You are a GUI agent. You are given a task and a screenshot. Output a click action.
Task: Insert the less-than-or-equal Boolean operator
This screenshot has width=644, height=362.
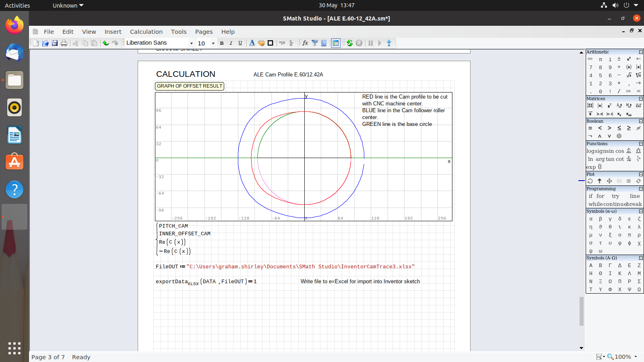point(619,128)
